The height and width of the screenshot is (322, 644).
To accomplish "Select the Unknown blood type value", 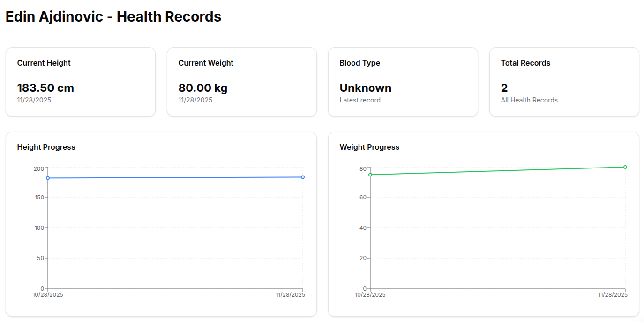I will pos(365,88).
